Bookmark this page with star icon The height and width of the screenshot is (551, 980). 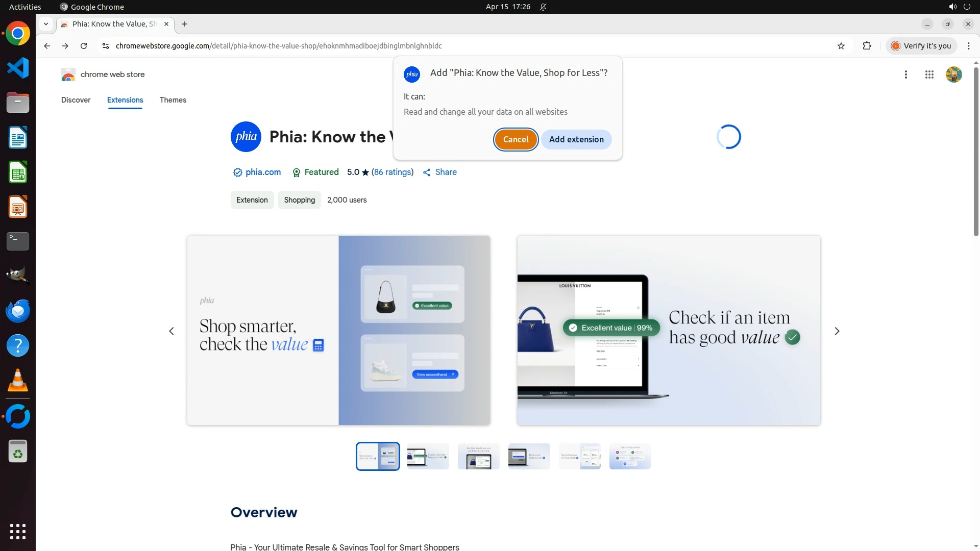[841, 46]
